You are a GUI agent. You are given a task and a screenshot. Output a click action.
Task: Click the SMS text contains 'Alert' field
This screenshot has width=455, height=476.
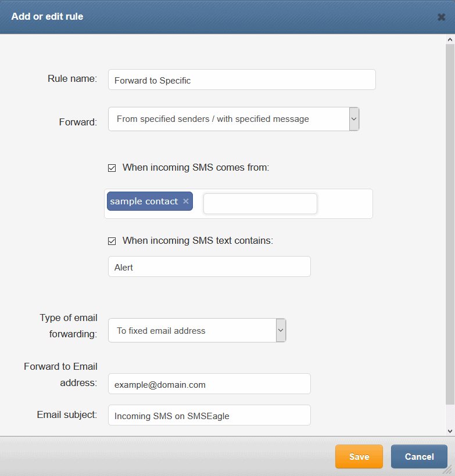[209, 266]
